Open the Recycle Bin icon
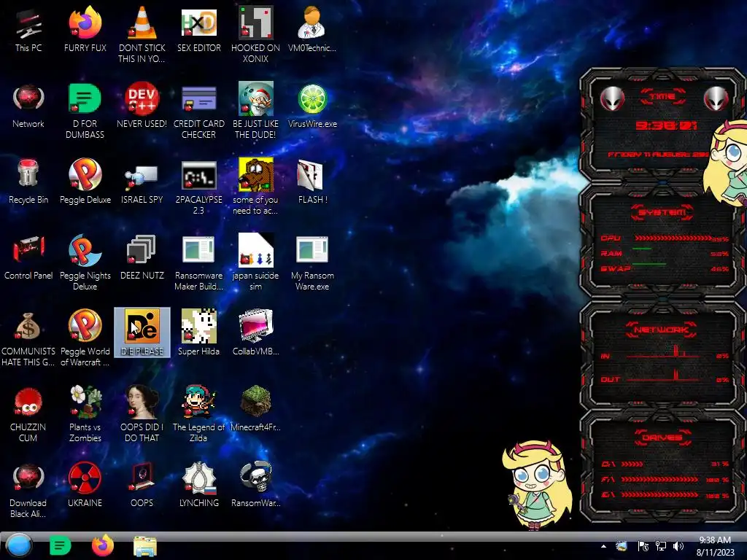The image size is (747, 560). click(28, 182)
